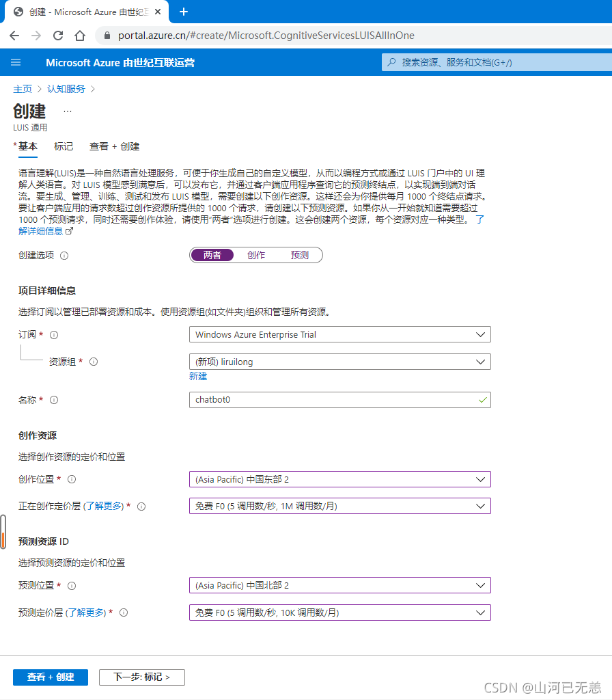This screenshot has height=700, width=612.
Task: Click the Azure search resources box
Action: pos(497,62)
